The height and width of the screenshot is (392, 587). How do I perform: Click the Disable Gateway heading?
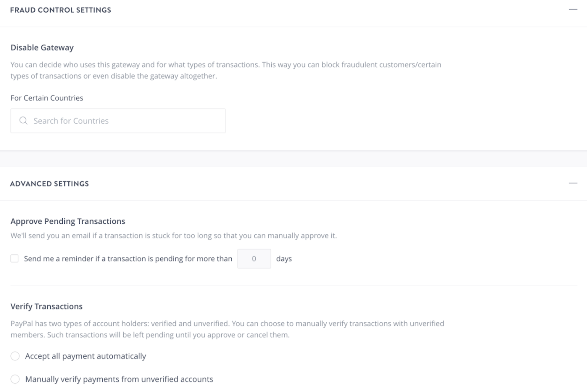click(x=42, y=47)
